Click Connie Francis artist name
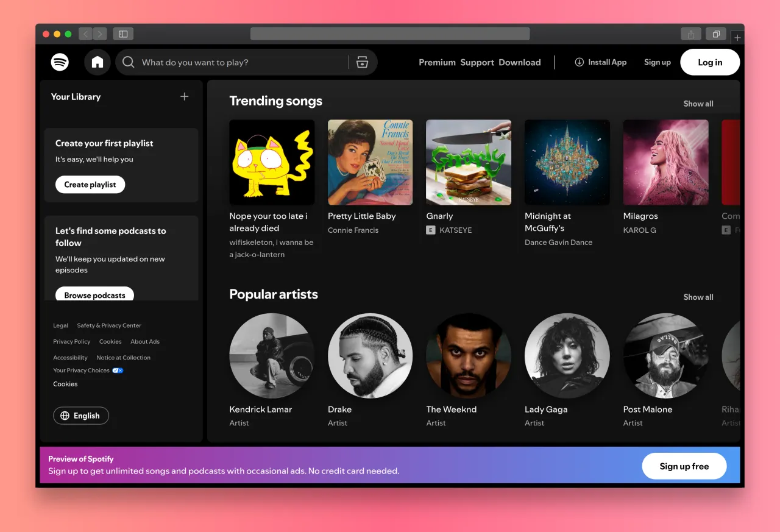The height and width of the screenshot is (532, 780). [353, 230]
